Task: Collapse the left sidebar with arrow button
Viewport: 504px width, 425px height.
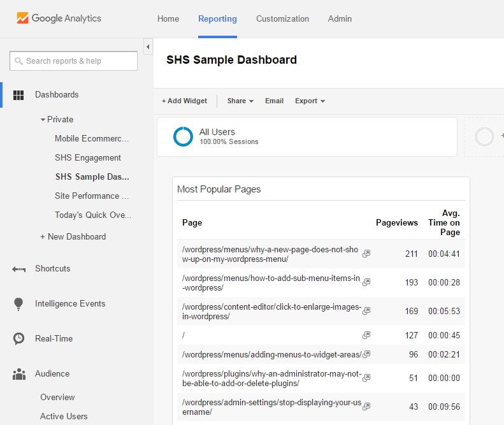Action: (148, 47)
